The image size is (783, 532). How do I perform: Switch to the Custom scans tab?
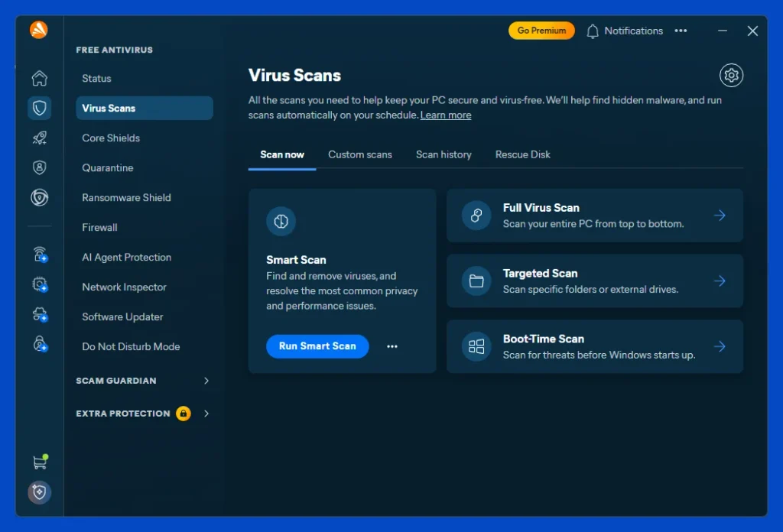pyautogui.click(x=360, y=154)
